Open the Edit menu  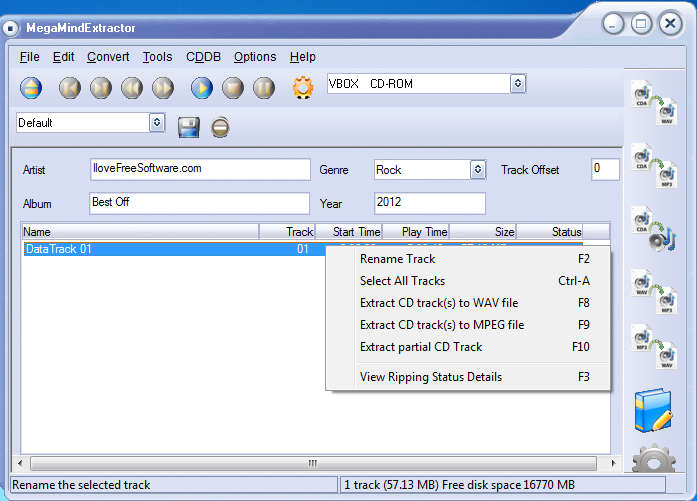pyautogui.click(x=64, y=57)
